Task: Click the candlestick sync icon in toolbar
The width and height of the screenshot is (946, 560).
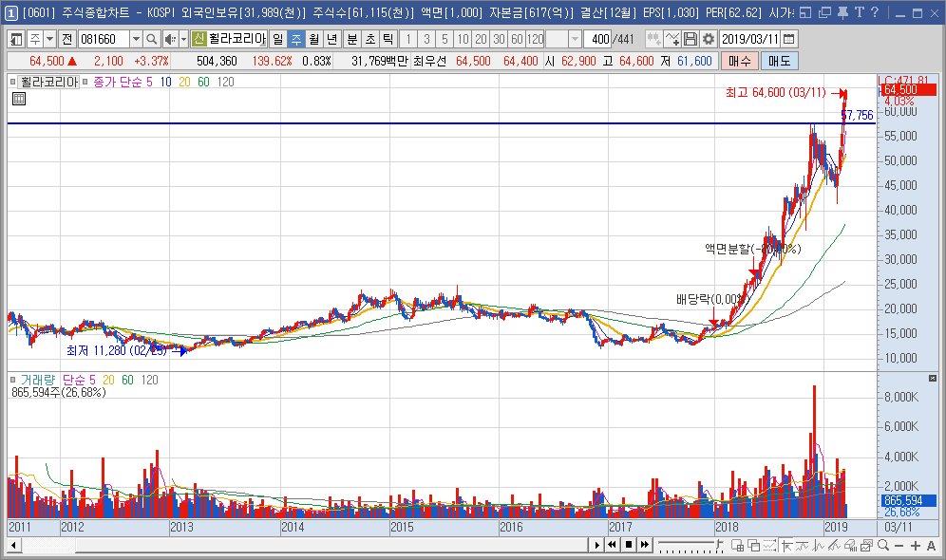Action: (x=653, y=39)
